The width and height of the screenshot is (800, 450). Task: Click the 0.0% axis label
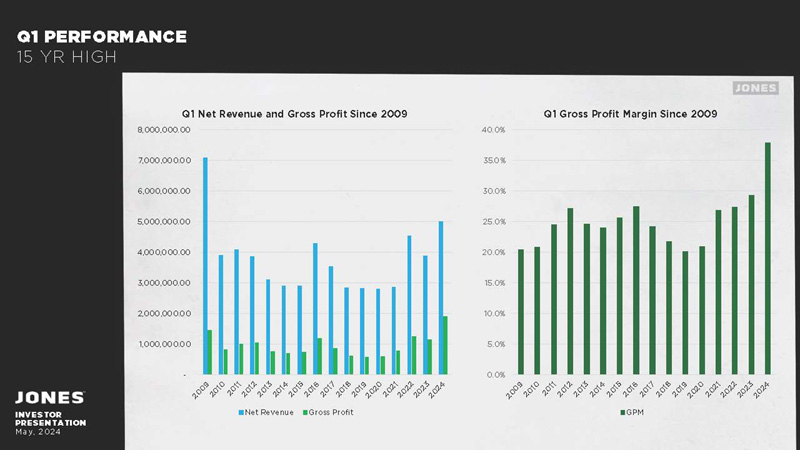pos(495,375)
